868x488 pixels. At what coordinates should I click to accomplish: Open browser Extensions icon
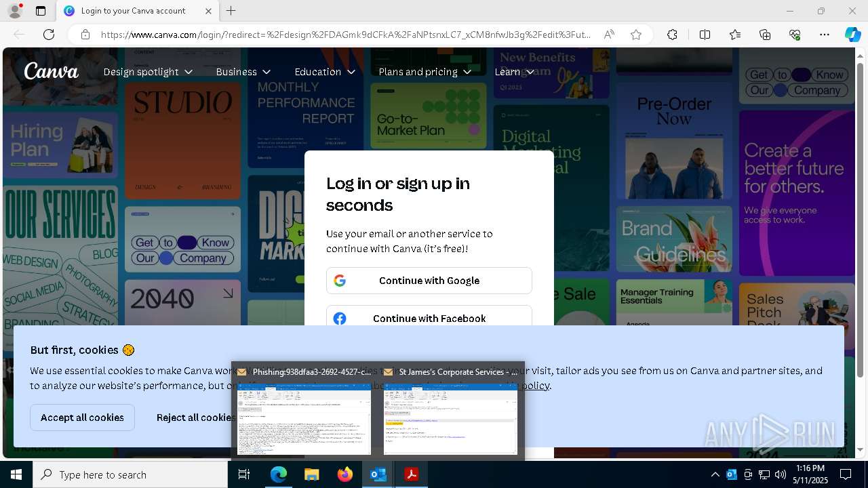(x=672, y=35)
